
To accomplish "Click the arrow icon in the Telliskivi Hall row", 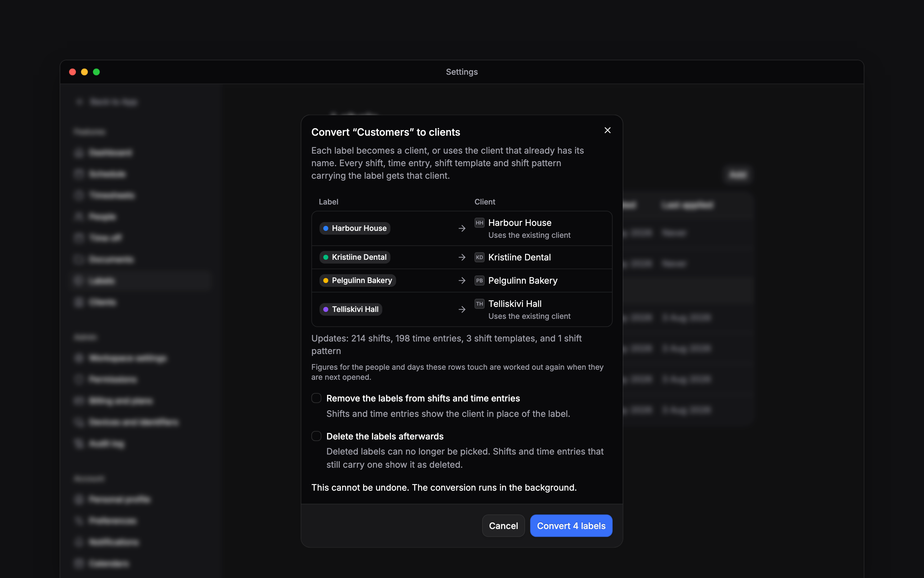I will 462,309.
